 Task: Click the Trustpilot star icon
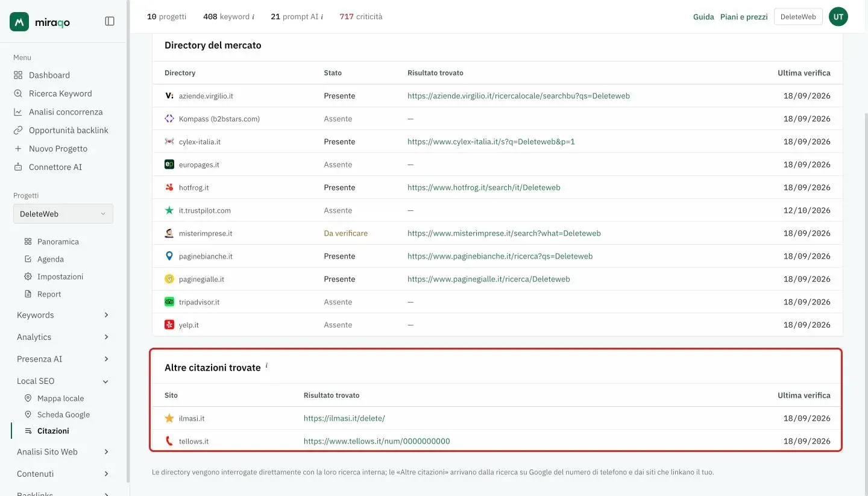pyautogui.click(x=169, y=210)
